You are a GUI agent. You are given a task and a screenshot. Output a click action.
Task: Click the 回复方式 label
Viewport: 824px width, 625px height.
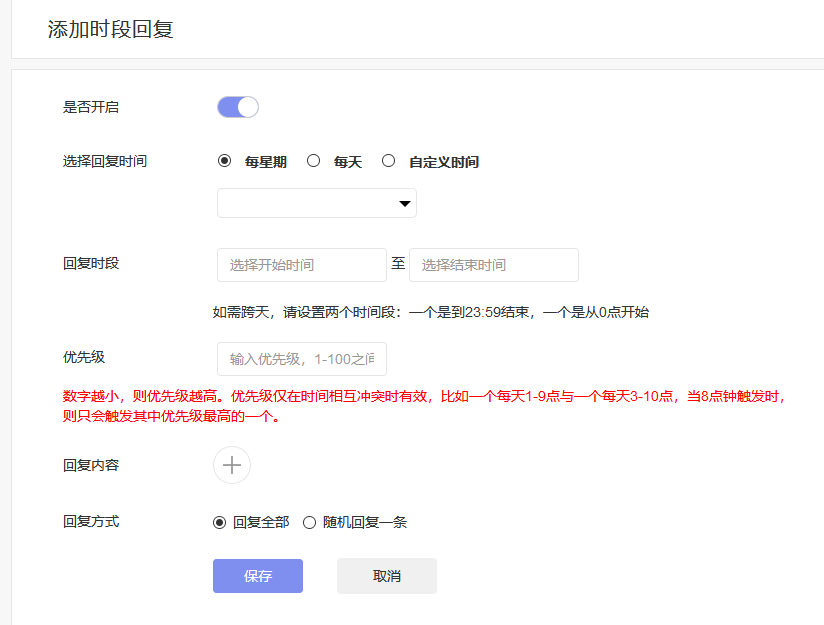pos(91,521)
